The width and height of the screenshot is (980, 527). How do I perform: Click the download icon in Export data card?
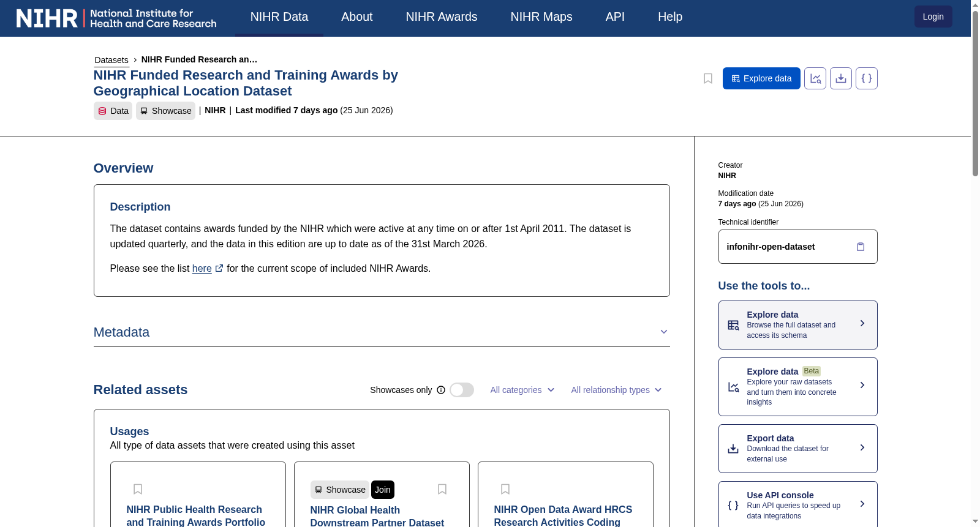coord(733,449)
